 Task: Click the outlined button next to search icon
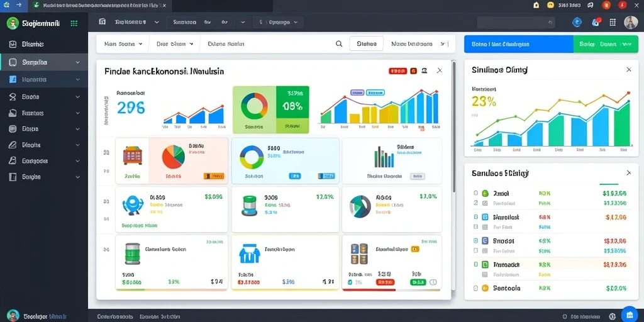[367, 43]
